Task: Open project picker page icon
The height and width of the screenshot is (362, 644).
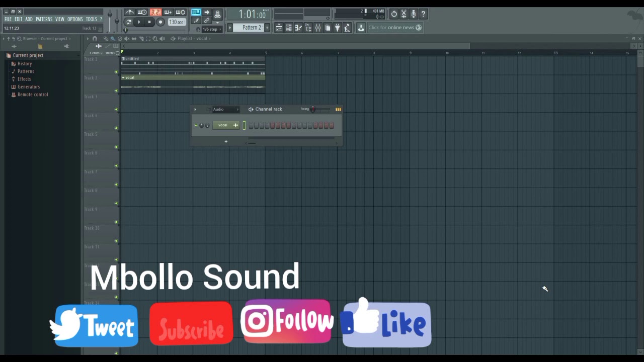Action: (328, 28)
